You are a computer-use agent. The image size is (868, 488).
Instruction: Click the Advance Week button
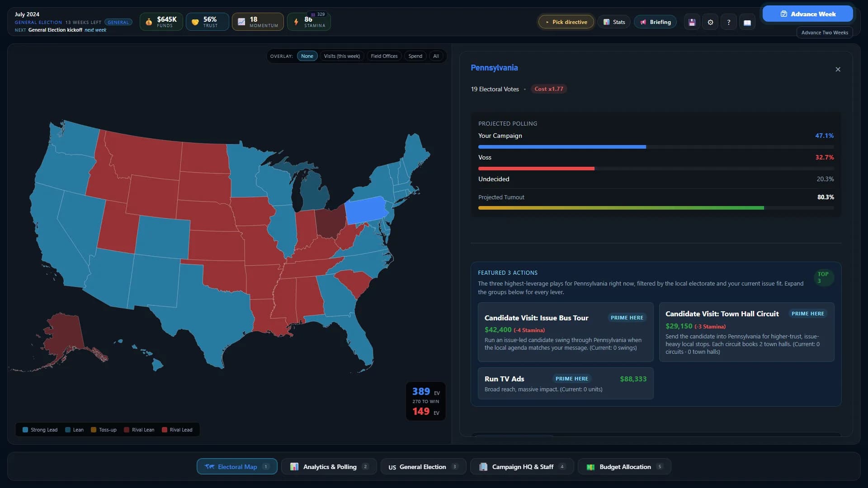pos(808,14)
